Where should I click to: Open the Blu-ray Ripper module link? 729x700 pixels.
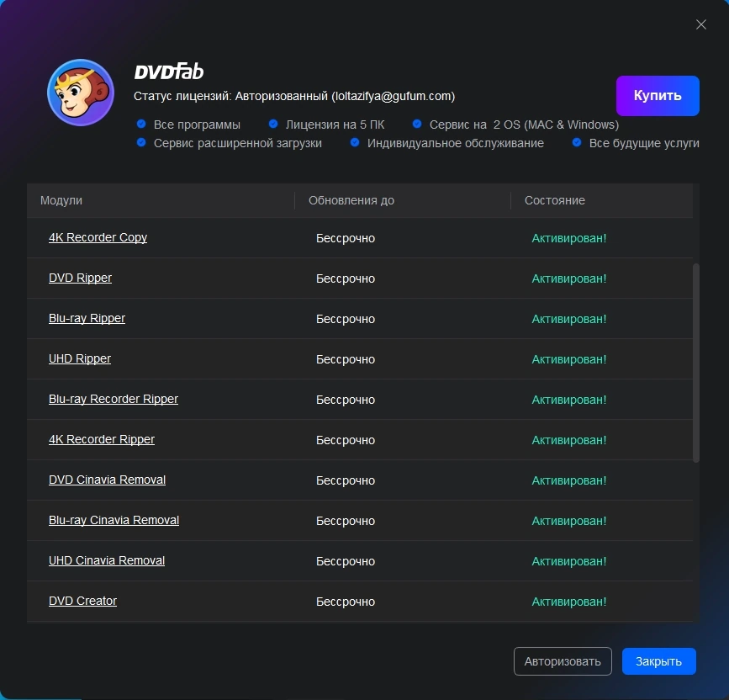[87, 319]
